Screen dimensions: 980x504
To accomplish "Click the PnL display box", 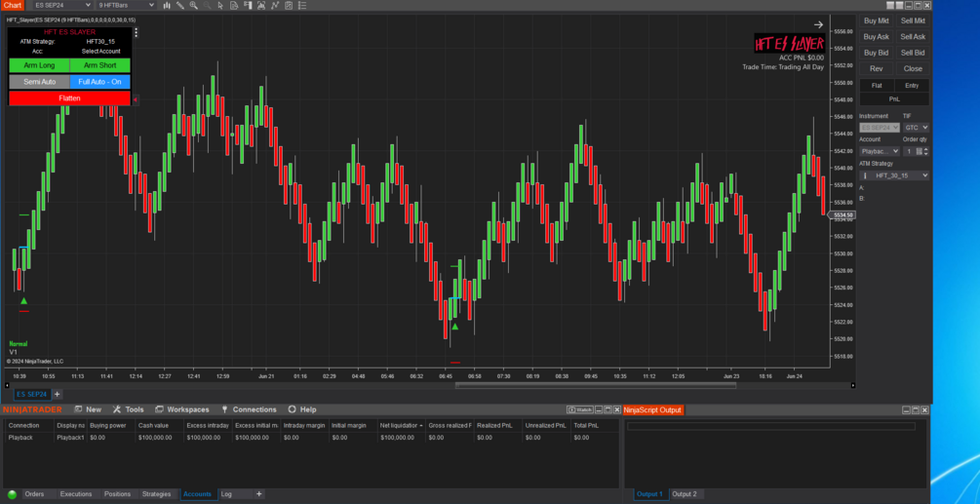I will 894,98.
